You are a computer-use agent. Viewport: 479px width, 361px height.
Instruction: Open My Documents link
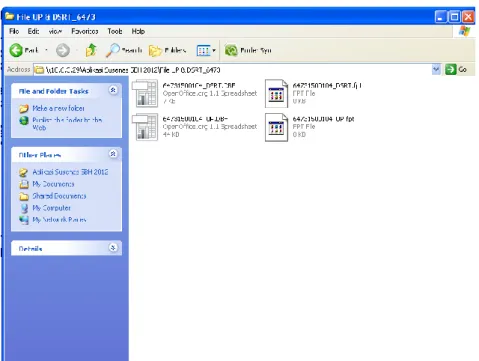click(53, 184)
